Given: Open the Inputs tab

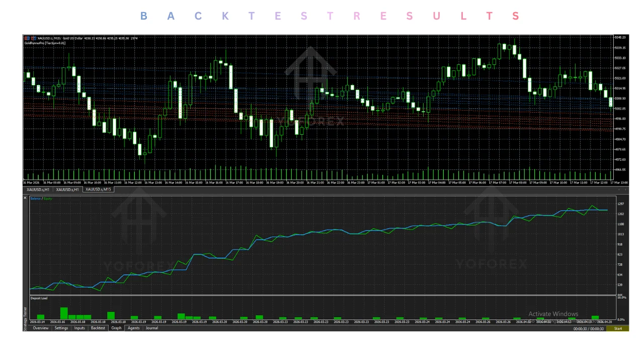Looking at the screenshot, I should pyautogui.click(x=79, y=328).
